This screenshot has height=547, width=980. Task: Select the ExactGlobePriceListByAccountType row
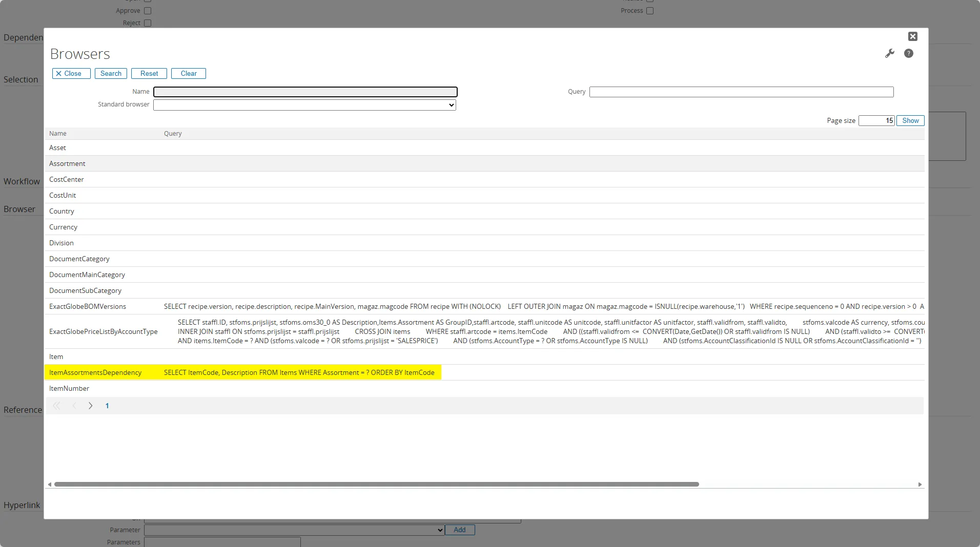click(485, 331)
